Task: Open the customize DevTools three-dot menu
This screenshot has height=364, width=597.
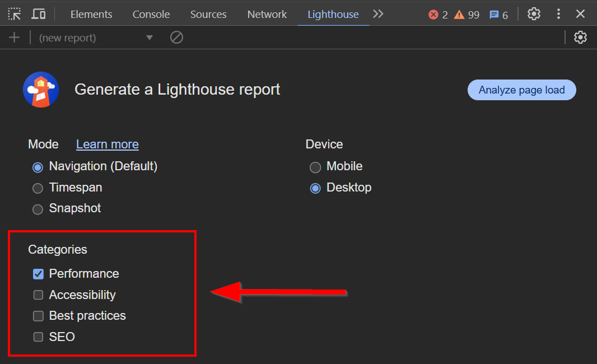Action: pos(558,14)
